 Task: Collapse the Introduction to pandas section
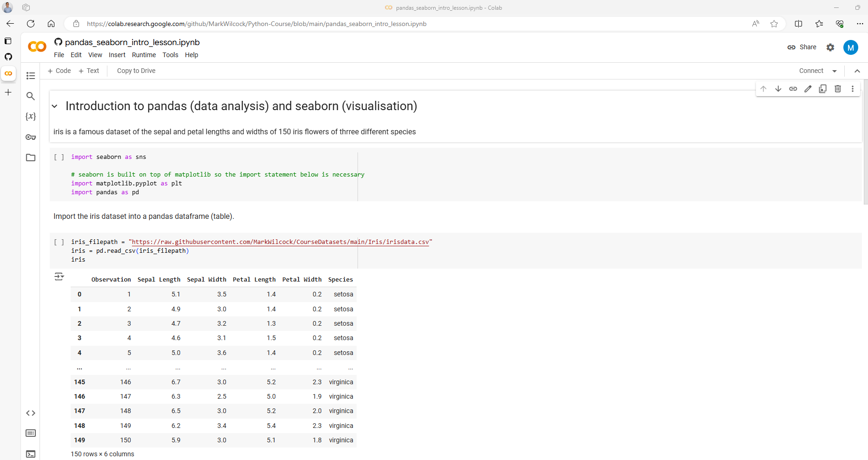[55, 106]
